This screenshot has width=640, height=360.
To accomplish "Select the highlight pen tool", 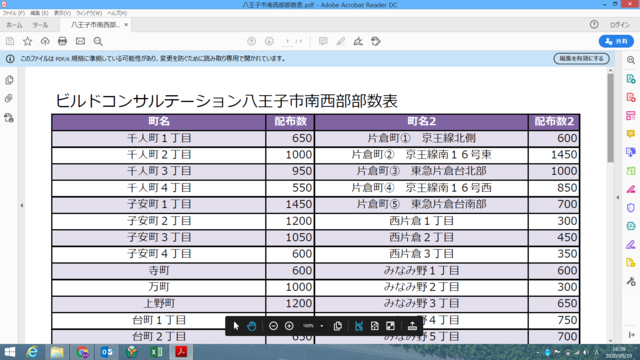I will pyautogui.click(x=340, y=41).
